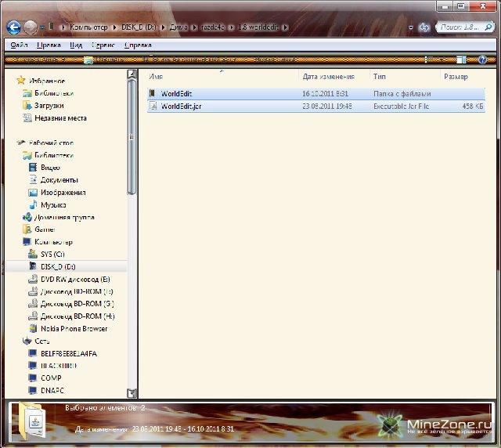
Task: Select Загрузки in the favorites list
Action: click(x=49, y=106)
